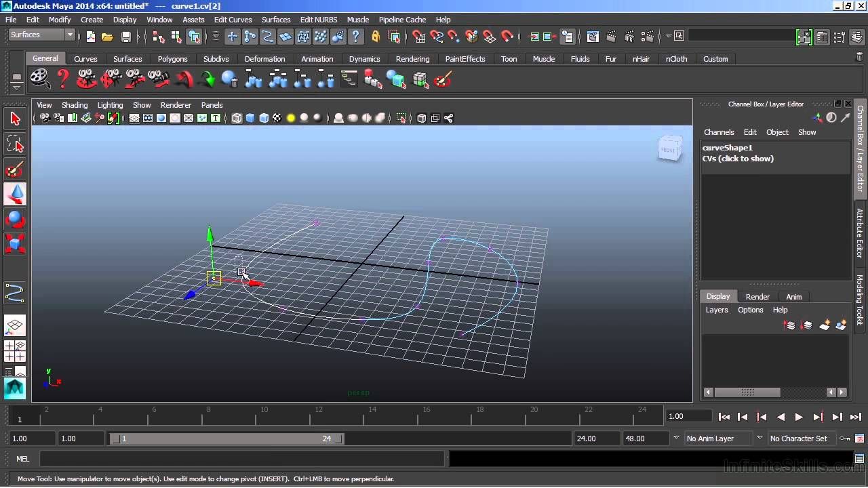Open the Single Perspective layout icon
Viewport: 868px width, 488px height.
click(x=15, y=327)
